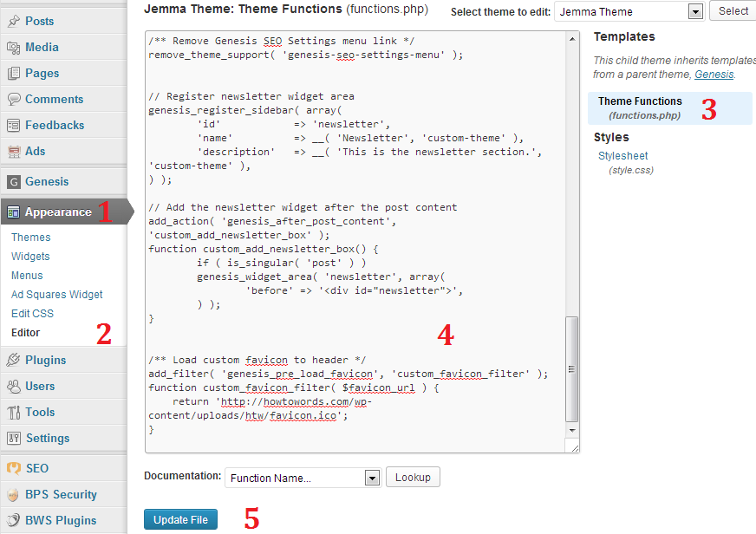The height and width of the screenshot is (534, 756).
Task: Open the Genesis menu
Action: [x=47, y=182]
